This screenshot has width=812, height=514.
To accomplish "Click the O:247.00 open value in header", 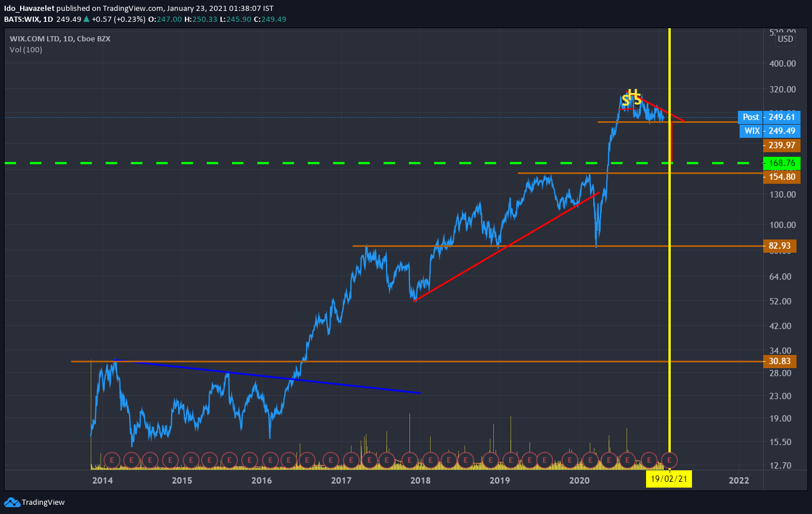I will [165, 19].
